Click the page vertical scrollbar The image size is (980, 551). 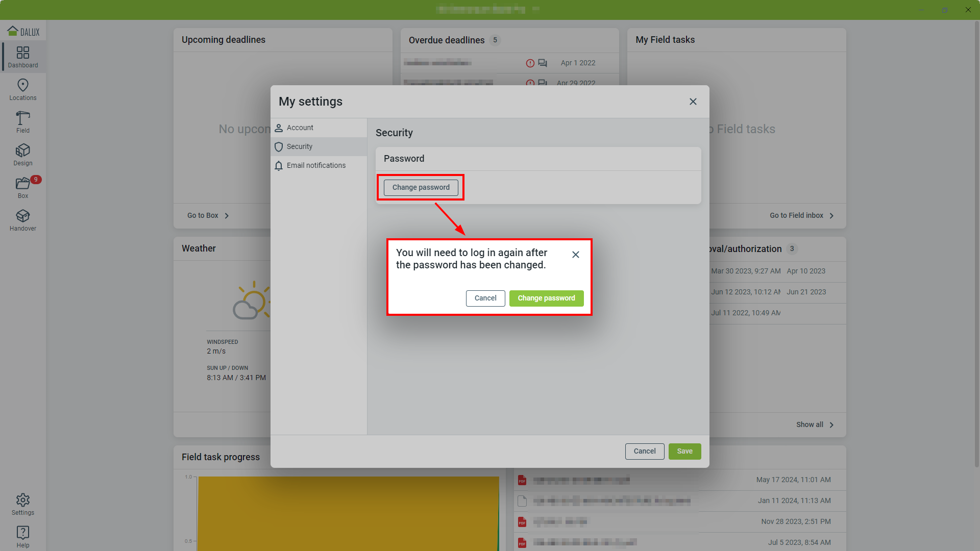pos(976,245)
